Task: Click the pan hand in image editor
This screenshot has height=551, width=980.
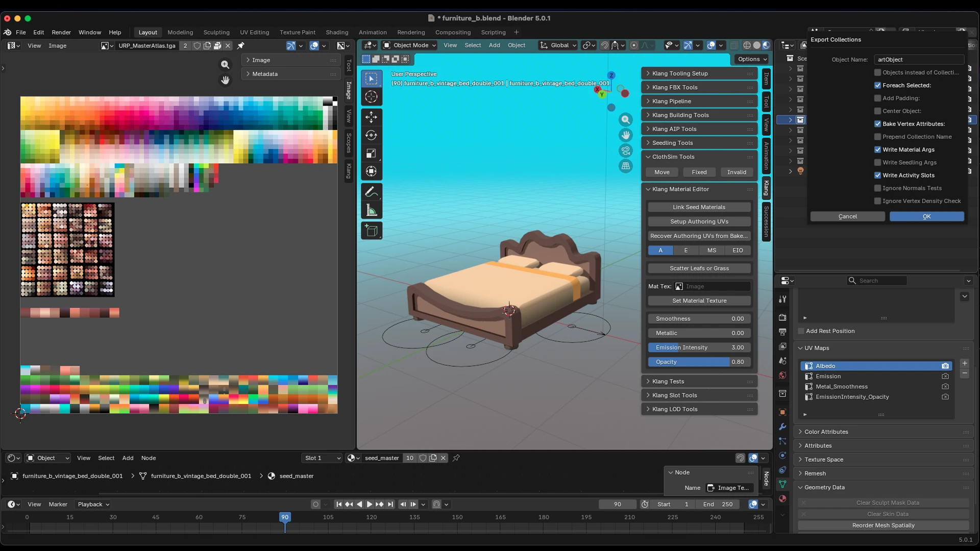Action: click(225, 80)
